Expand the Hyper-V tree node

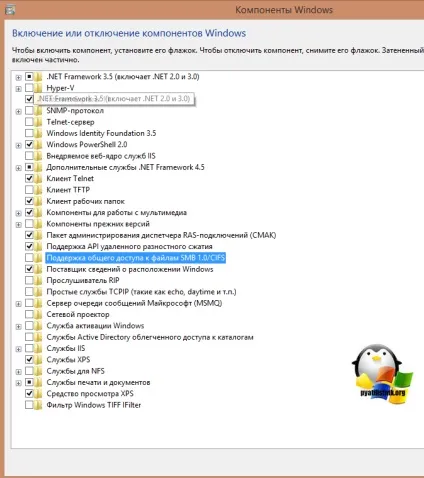coord(18,89)
